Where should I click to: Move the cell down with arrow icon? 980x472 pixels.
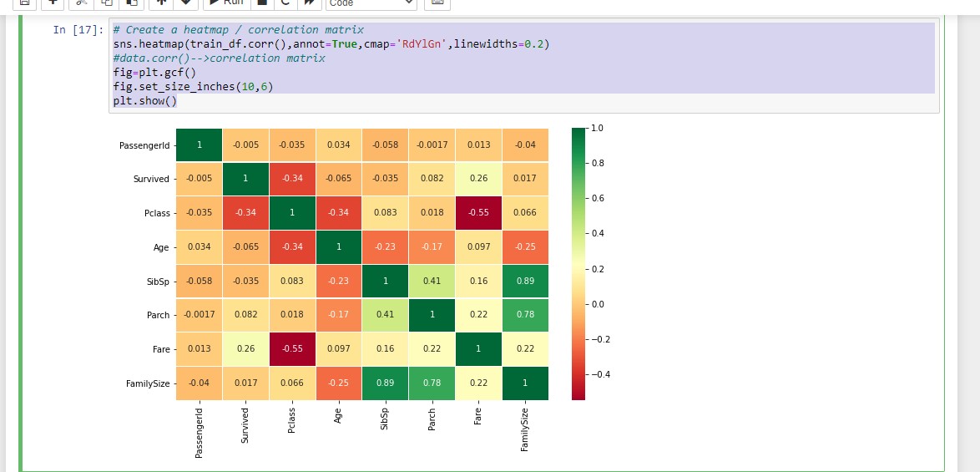(x=185, y=3)
